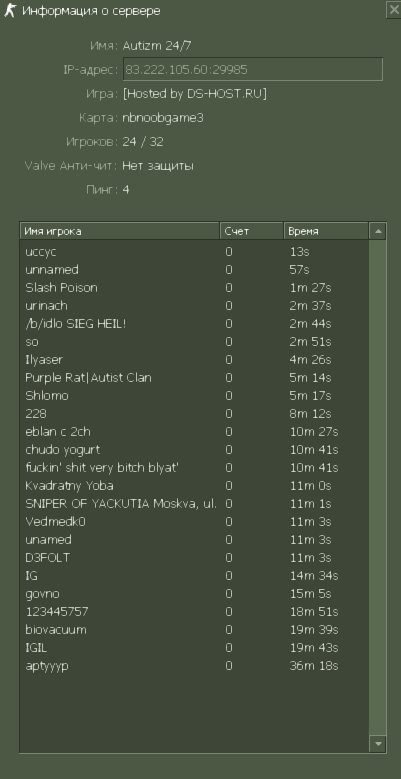
Task: Click the scrollbar down arrow
Action: 378,744
